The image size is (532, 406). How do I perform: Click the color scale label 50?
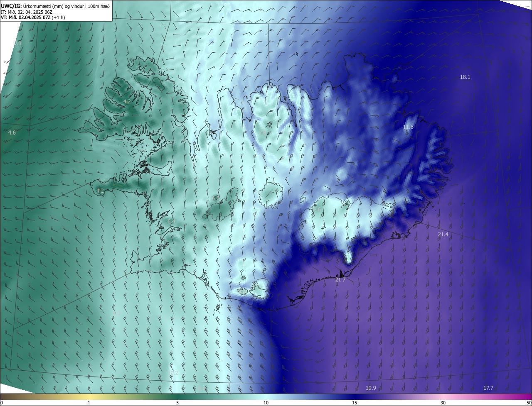[x=529, y=403]
